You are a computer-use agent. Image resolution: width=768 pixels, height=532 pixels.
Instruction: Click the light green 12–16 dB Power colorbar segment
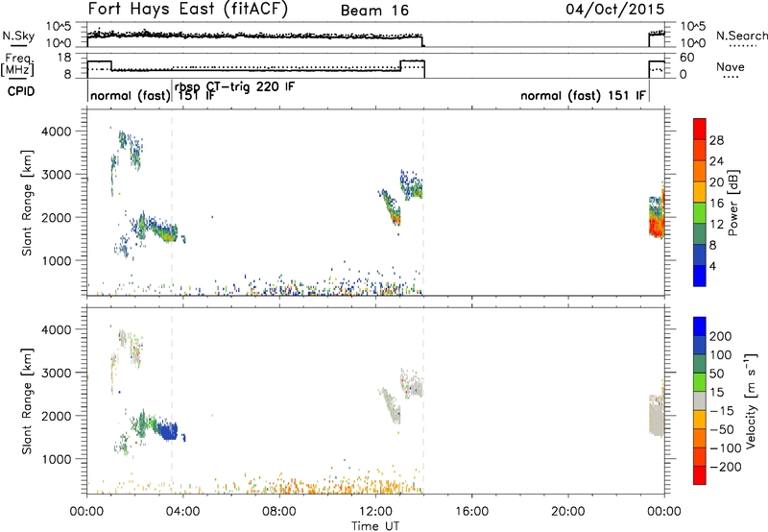coord(700,213)
